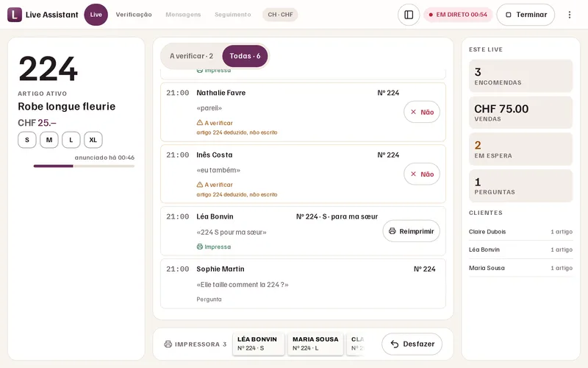Click the CHF 75.00 VENDAS card
Screen dimensions: 588x368
coord(521,113)
